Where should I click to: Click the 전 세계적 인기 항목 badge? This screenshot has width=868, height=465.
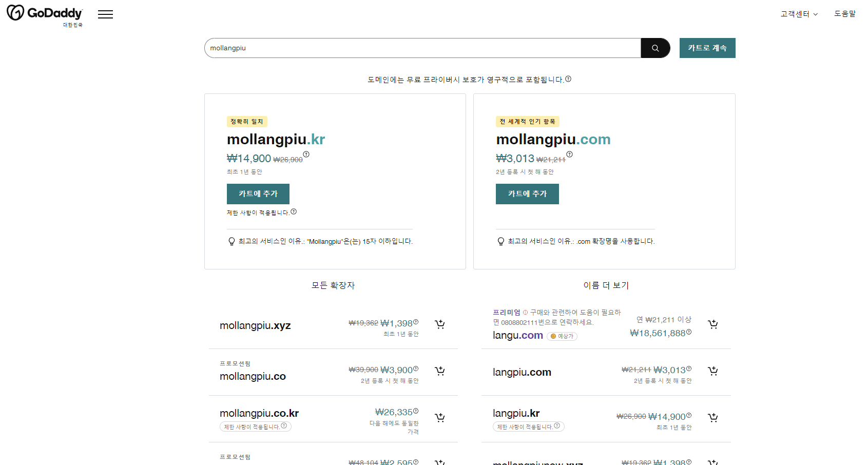[x=528, y=122]
